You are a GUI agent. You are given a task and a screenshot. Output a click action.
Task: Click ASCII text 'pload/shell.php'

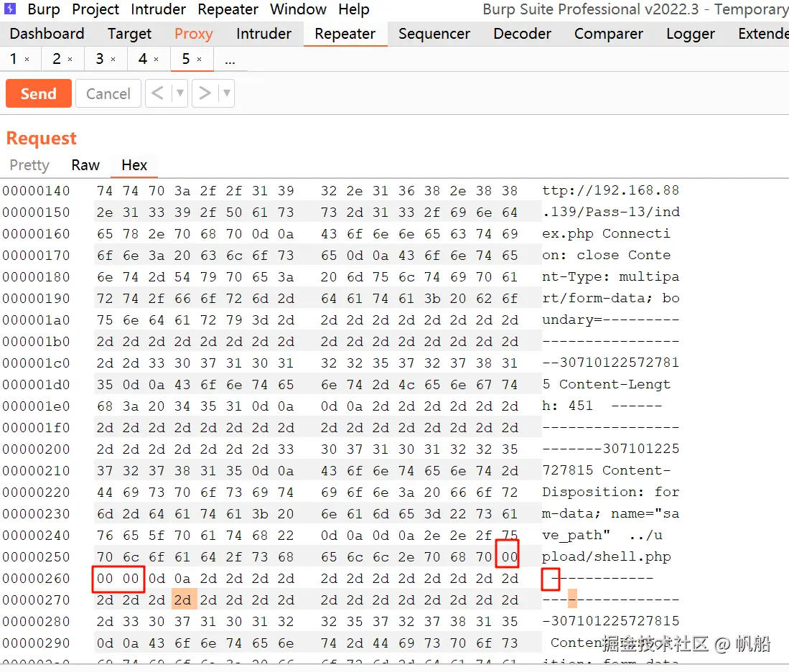607,556
